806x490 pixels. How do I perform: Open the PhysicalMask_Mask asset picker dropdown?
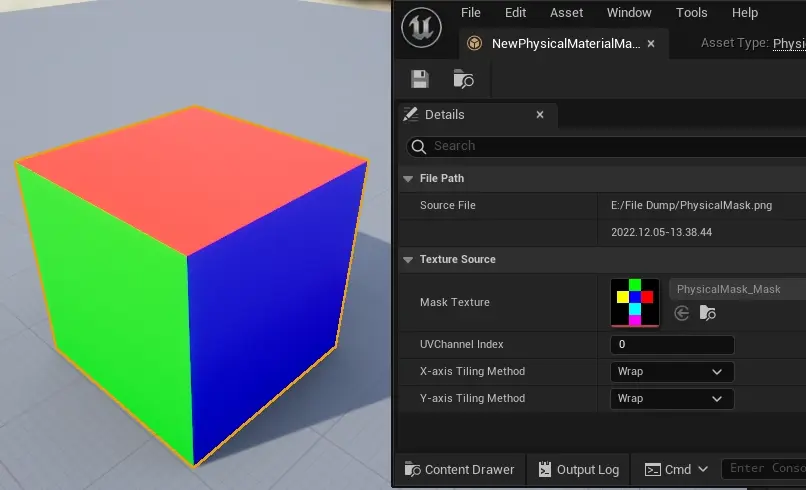pos(738,289)
